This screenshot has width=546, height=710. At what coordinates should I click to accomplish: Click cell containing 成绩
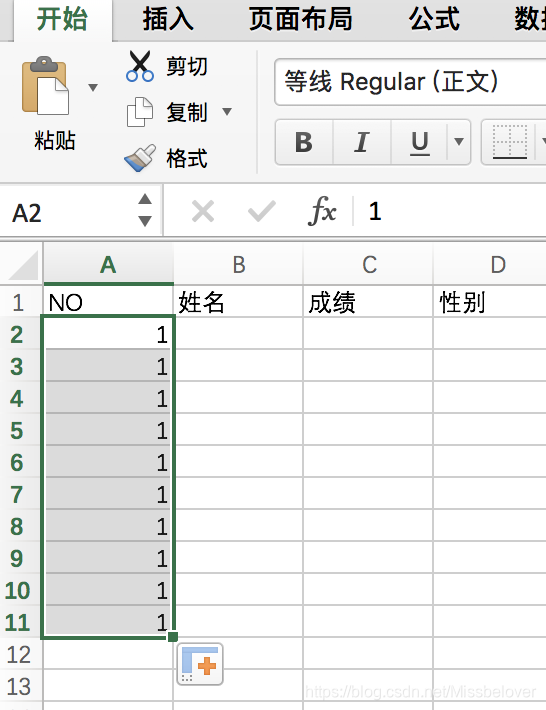click(x=369, y=302)
